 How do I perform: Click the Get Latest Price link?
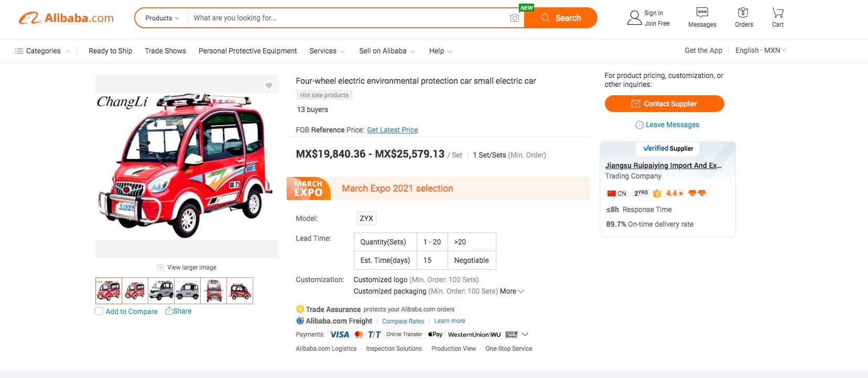[x=392, y=130]
